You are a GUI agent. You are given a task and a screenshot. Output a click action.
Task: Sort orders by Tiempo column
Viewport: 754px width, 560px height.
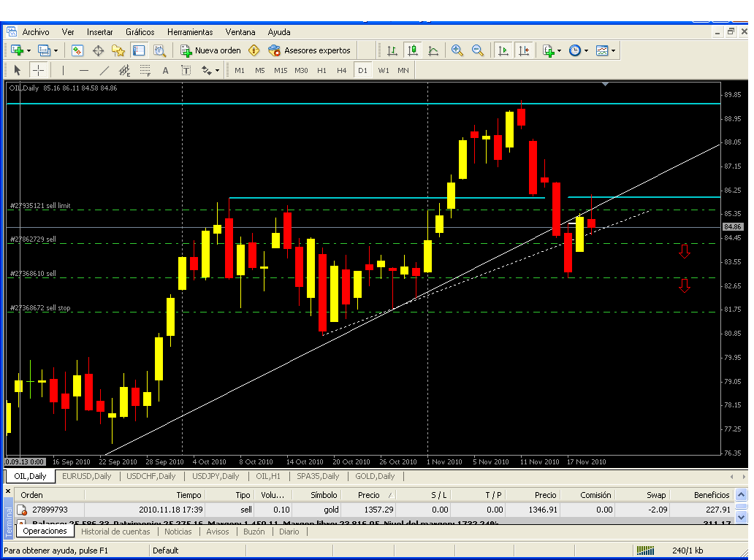188,495
